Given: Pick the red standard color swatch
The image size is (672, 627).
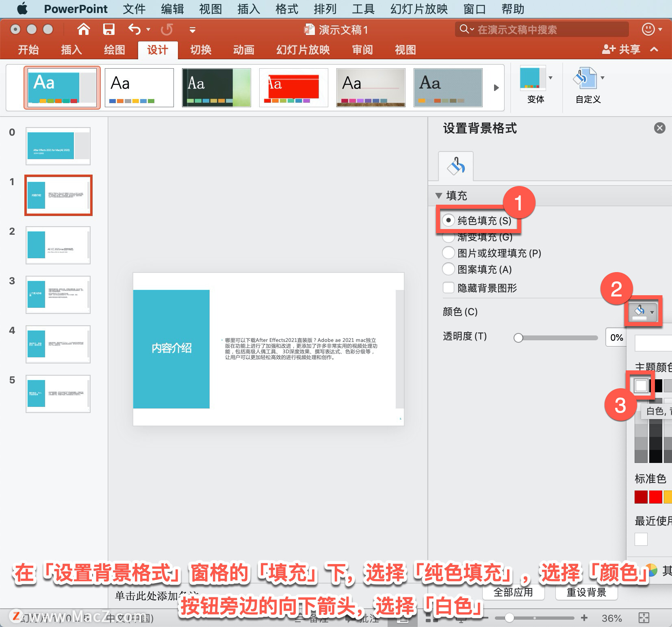Looking at the screenshot, I should tap(655, 497).
